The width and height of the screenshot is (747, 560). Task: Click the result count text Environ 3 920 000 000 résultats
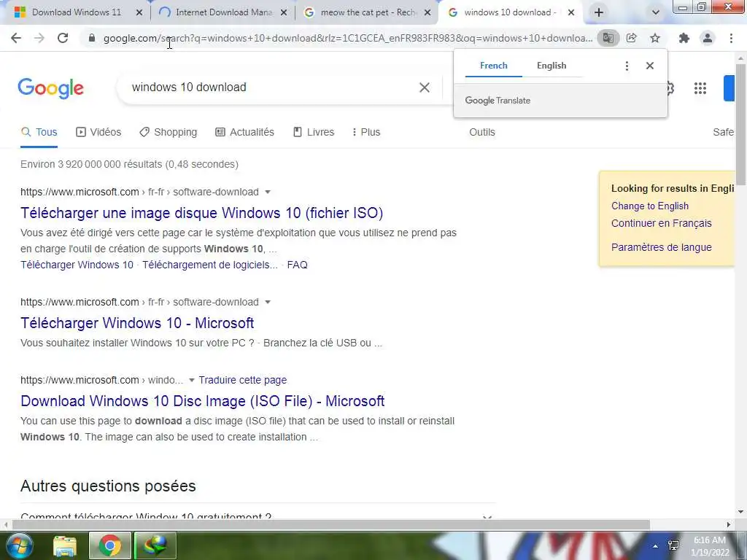click(x=129, y=164)
